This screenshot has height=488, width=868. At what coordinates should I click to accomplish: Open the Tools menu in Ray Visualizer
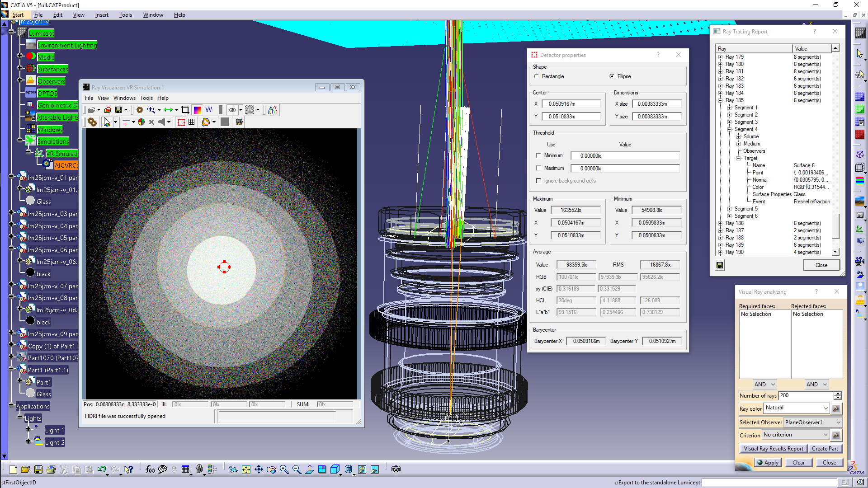146,98
